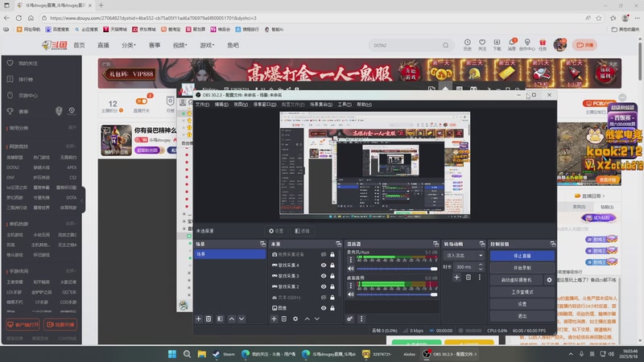Image resolution: width=644 pixels, height=362 pixels.
Task: Toggle visibility of 视频采集设备 source
Action: (x=324, y=254)
